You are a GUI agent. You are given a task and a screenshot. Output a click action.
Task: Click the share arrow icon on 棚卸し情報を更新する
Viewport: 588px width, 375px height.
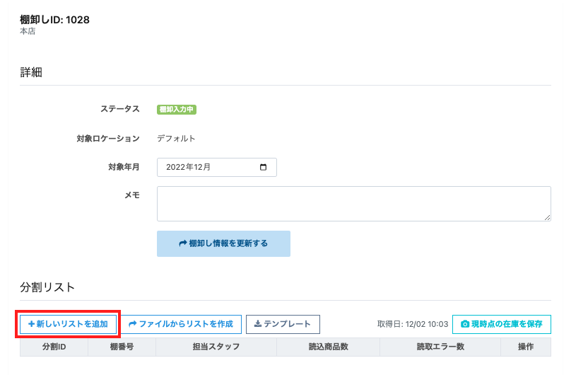click(x=183, y=243)
